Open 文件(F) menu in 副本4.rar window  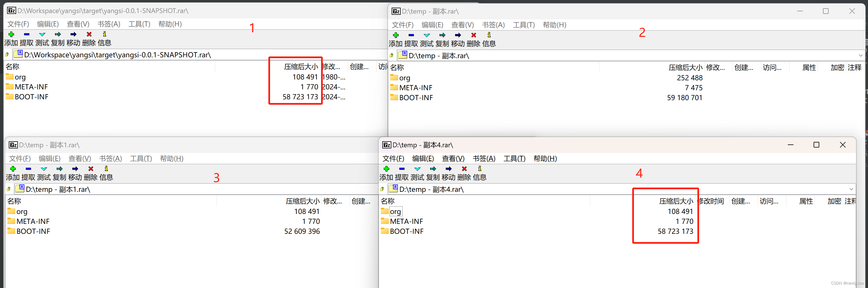[393, 159]
